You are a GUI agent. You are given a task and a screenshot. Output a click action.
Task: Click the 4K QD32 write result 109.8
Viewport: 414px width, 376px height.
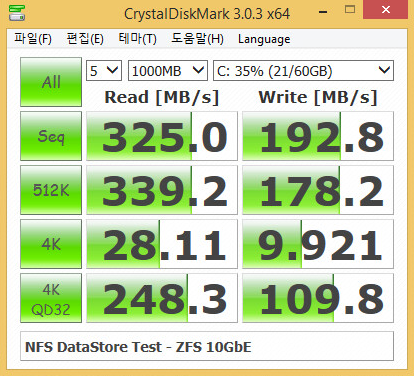[318, 298]
